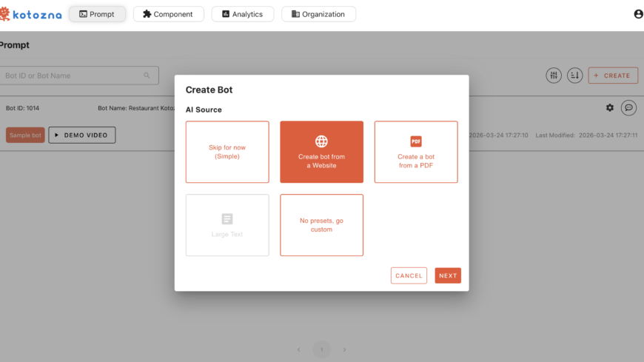Click the CREATE button
This screenshot has height=362, width=644.
coord(613,76)
